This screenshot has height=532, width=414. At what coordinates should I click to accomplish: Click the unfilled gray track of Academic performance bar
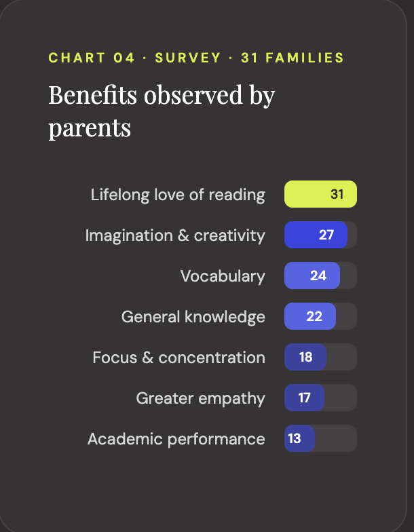[x=336, y=438]
